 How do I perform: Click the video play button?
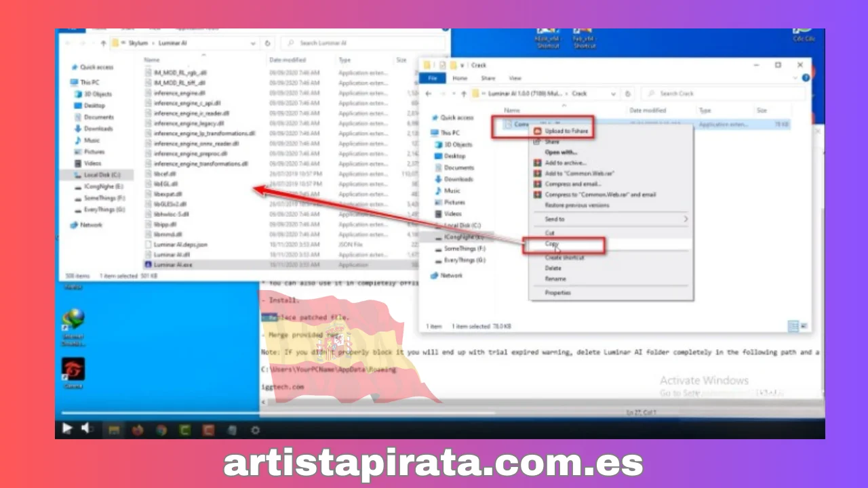pos(67,428)
